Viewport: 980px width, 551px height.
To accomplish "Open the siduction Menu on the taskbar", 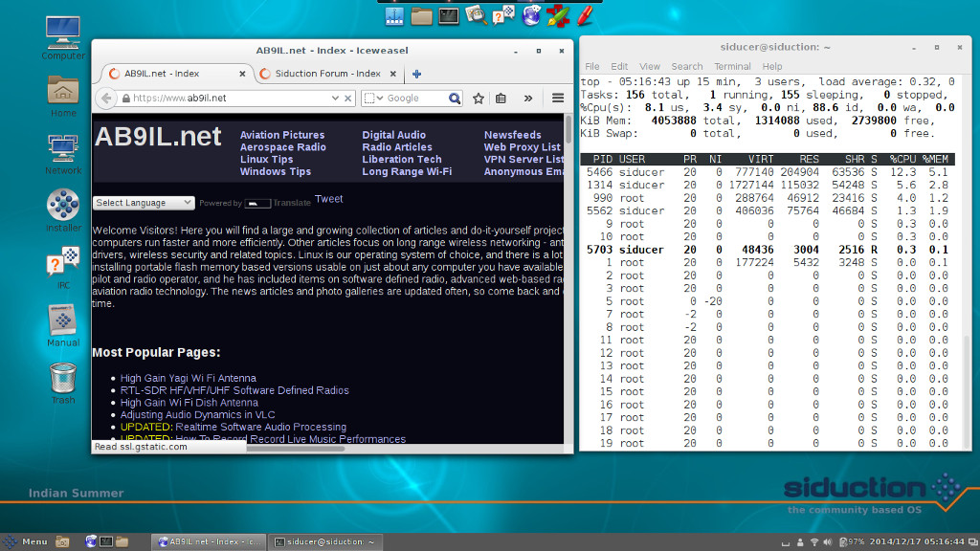I will pyautogui.click(x=26, y=541).
